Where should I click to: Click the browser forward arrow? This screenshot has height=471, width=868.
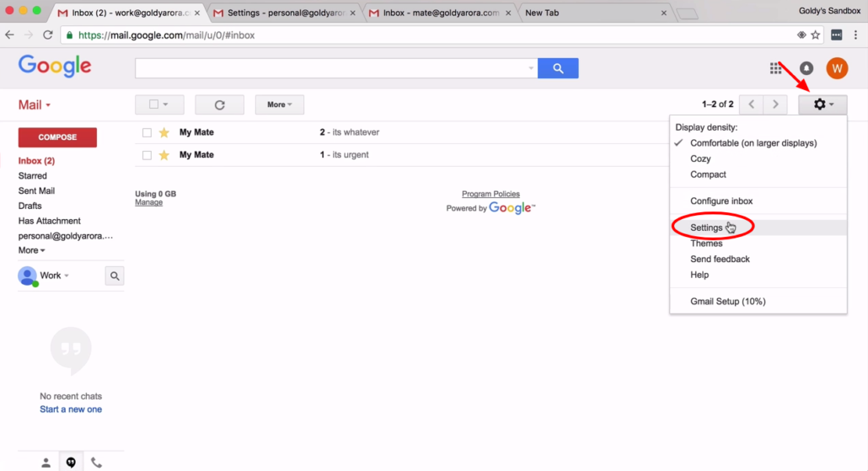point(29,35)
